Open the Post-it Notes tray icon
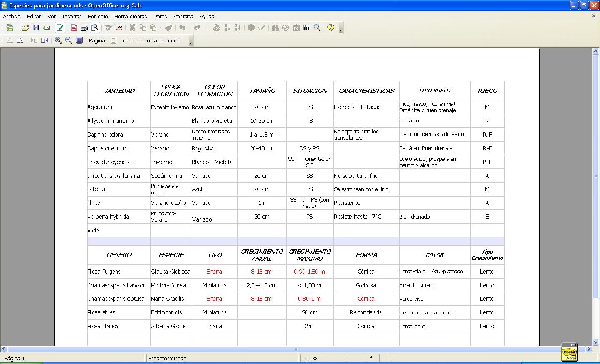The width and height of the screenshot is (600, 364). click(x=569, y=352)
